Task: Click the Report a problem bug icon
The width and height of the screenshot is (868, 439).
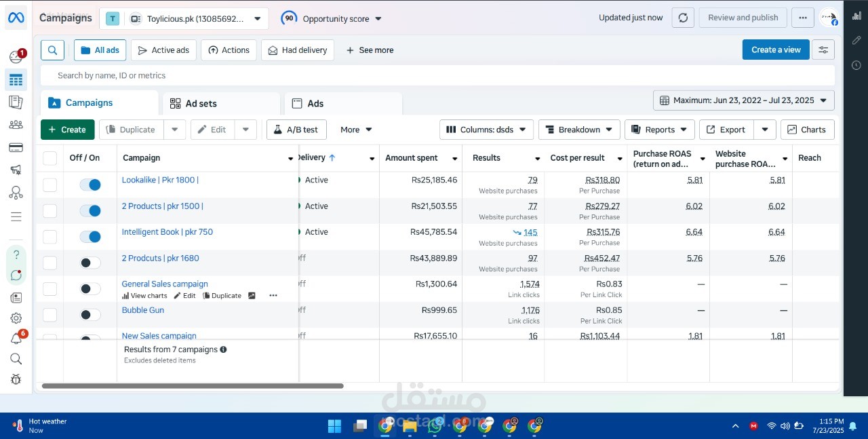Action: 16,379
